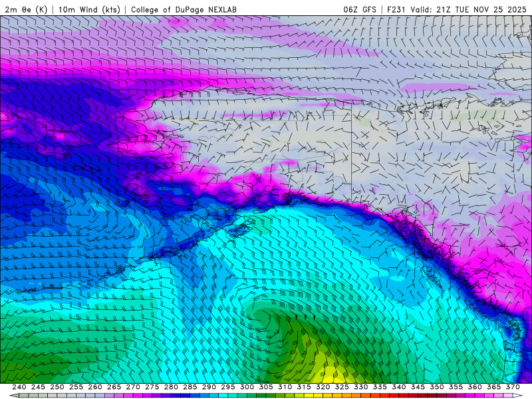This screenshot has height=399, width=532.
Task: Click the 320 color scale label
Action: 323,387
